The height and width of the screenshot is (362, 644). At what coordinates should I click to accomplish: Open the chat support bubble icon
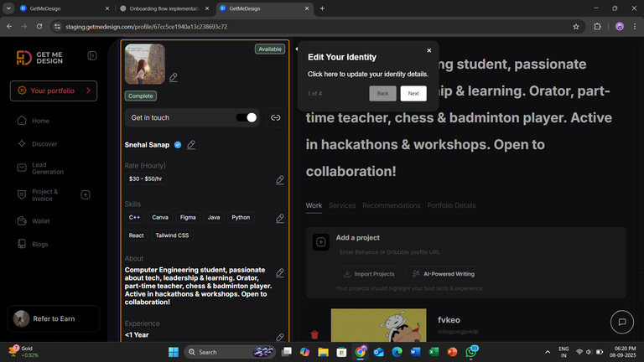(x=622, y=322)
